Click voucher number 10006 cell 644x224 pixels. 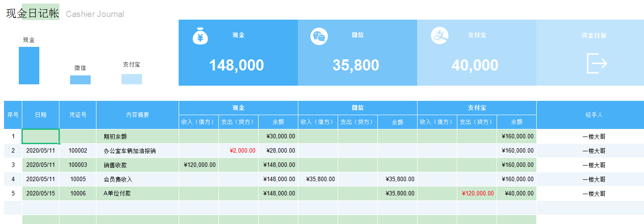(78, 194)
